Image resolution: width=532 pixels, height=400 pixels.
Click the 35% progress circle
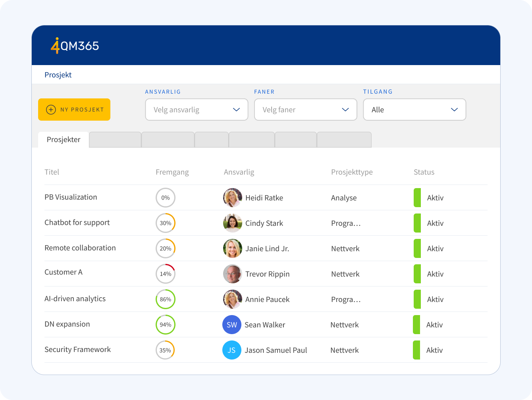166,350
